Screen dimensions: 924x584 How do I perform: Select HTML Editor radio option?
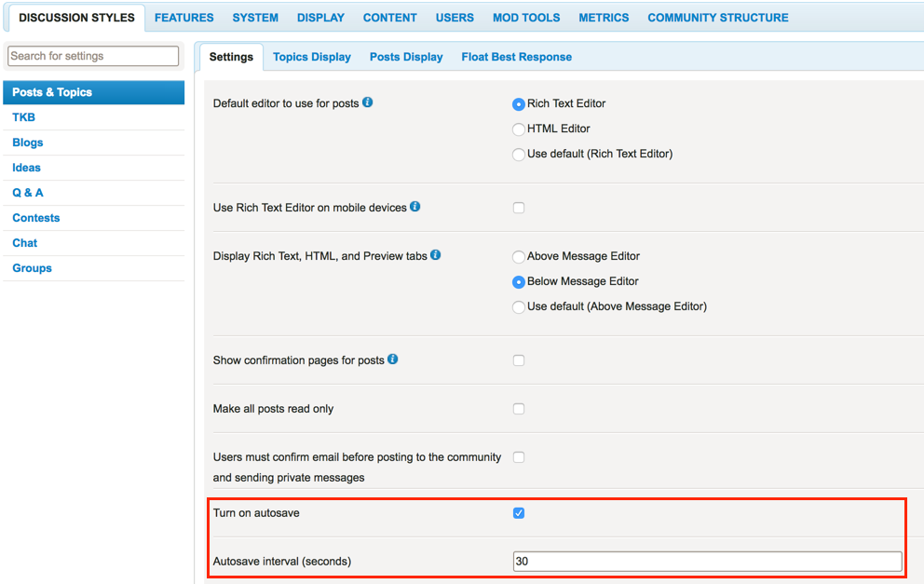519,129
